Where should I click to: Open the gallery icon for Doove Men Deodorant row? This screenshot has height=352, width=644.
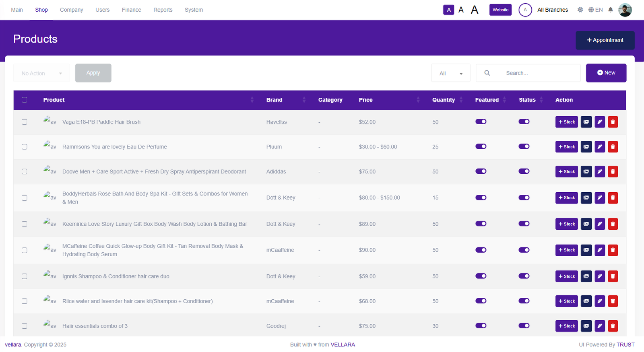(586, 172)
